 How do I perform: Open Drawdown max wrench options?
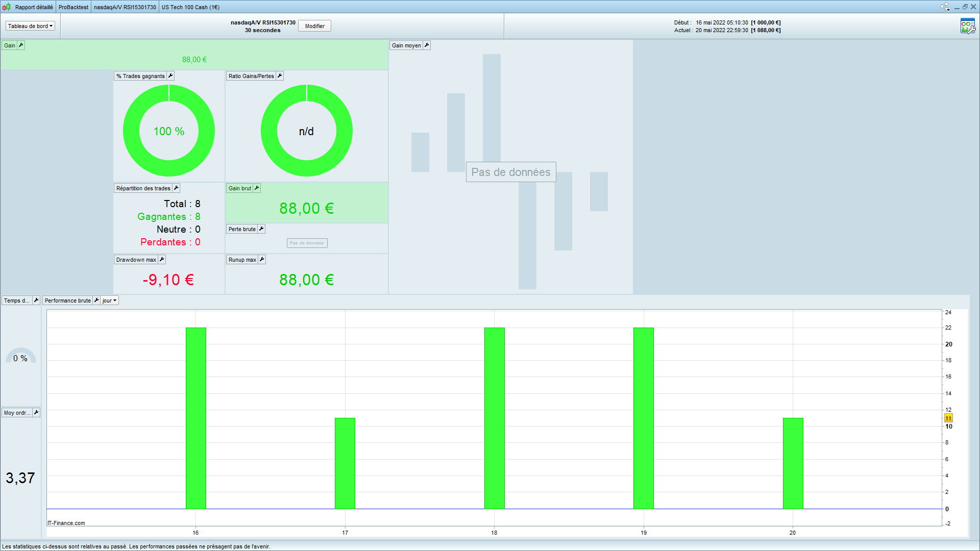pyautogui.click(x=162, y=260)
